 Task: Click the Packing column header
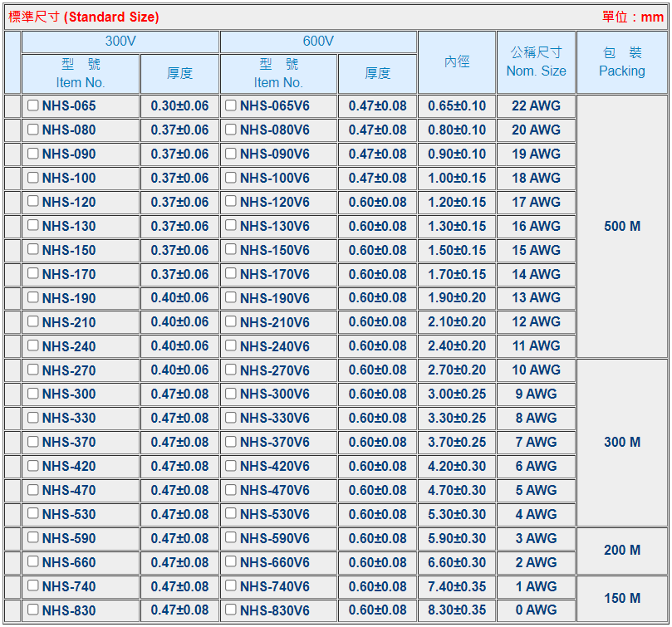pyautogui.click(x=621, y=62)
